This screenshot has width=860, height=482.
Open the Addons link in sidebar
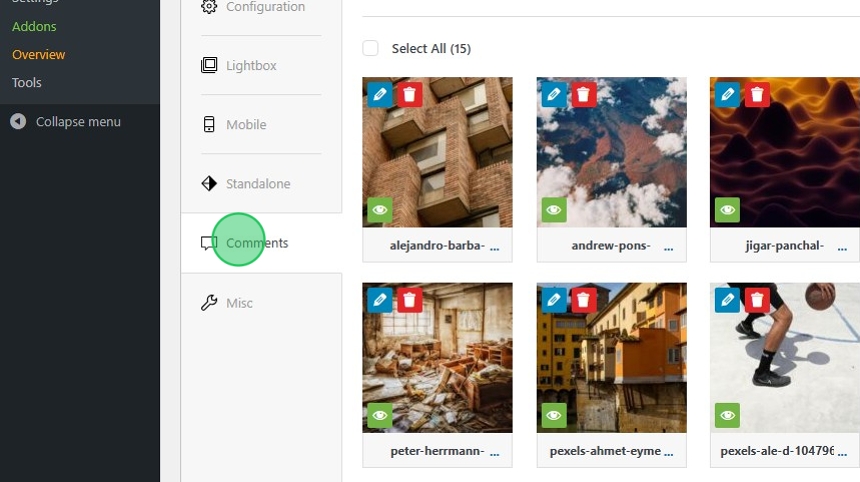tap(34, 26)
